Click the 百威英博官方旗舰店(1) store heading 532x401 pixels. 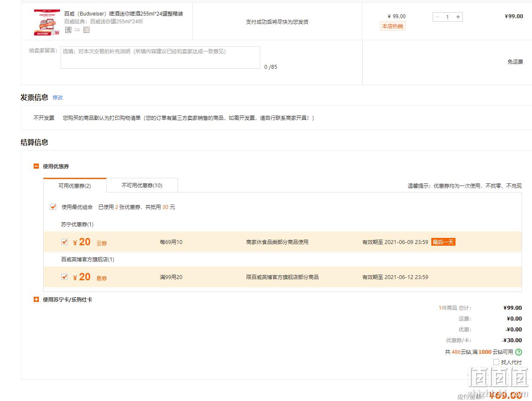pos(88,260)
